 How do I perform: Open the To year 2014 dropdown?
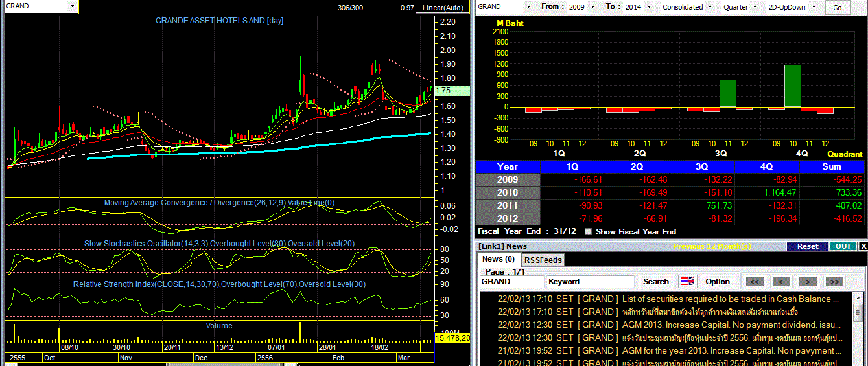click(x=649, y=6)
